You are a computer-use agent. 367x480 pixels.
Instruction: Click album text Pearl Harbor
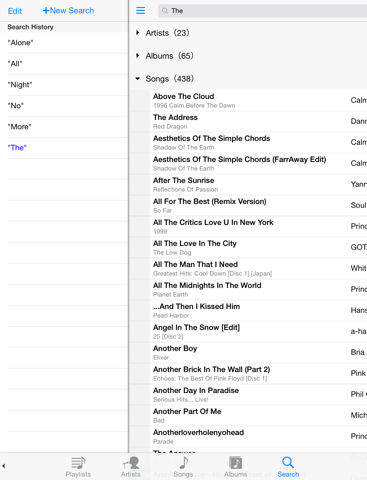[171, 315]
